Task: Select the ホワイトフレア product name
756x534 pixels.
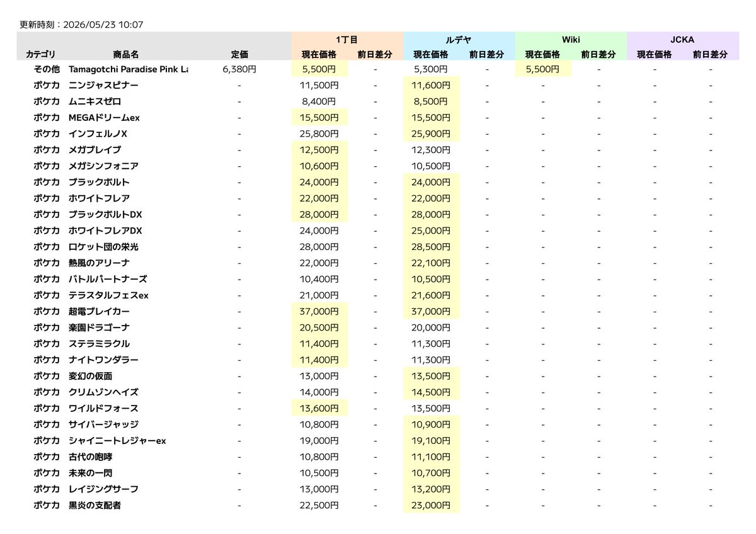Action: [x=99, y=198]
